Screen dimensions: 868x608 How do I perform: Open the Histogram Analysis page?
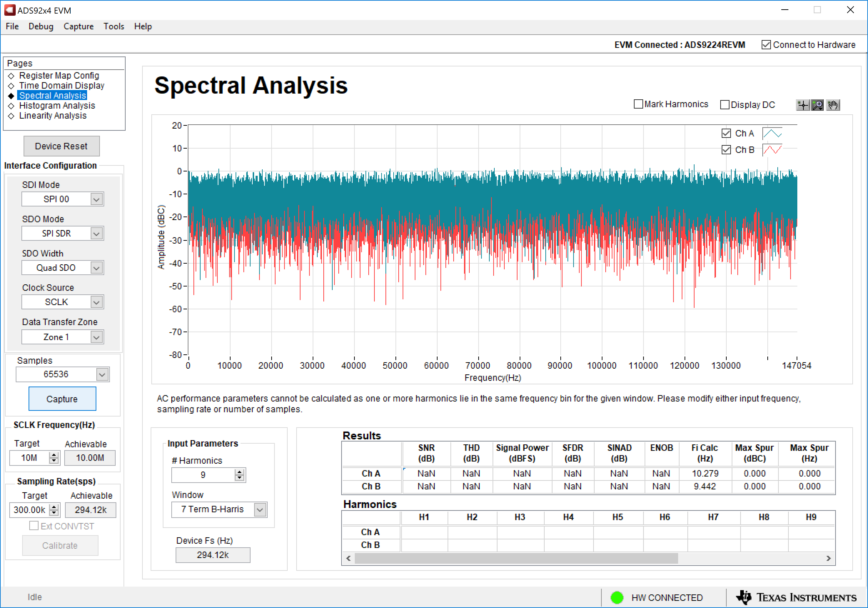click(57, 105)
